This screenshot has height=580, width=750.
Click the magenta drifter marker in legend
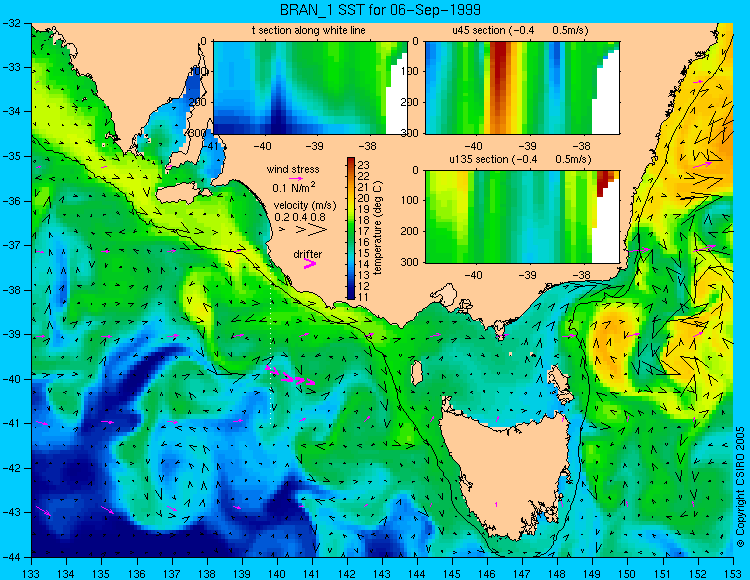pyautogui.click(x=310, y=263)
